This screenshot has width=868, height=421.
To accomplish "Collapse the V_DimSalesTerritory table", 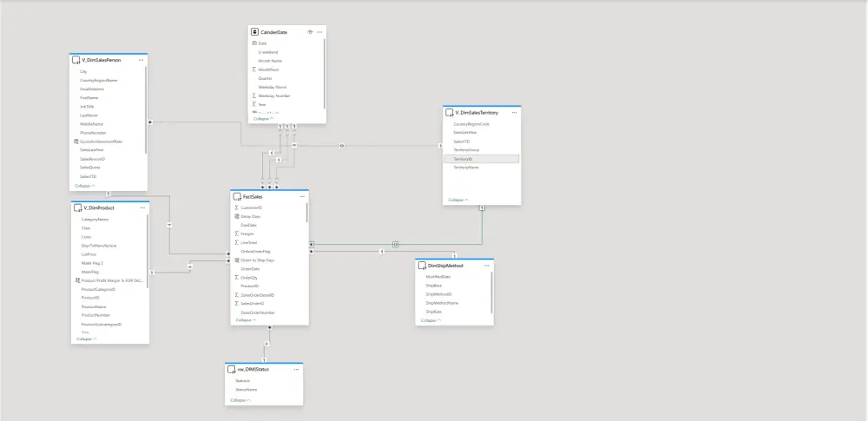I will click(458, 200).
